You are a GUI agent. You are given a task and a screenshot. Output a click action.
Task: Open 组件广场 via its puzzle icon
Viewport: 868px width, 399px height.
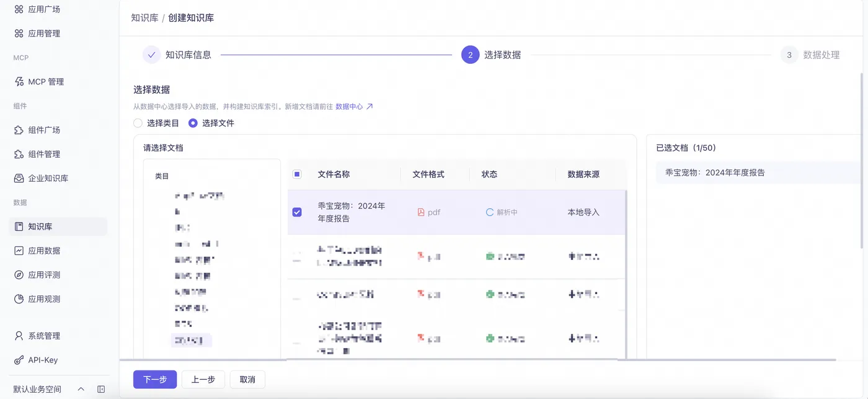pyautogui.click(x=19, y=130)
